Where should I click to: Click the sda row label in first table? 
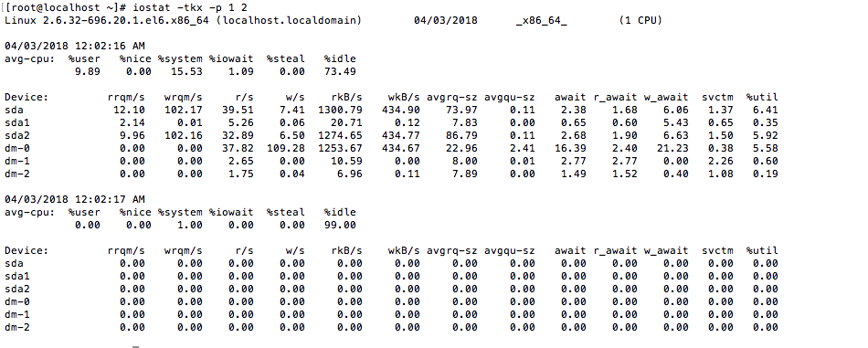14,111
